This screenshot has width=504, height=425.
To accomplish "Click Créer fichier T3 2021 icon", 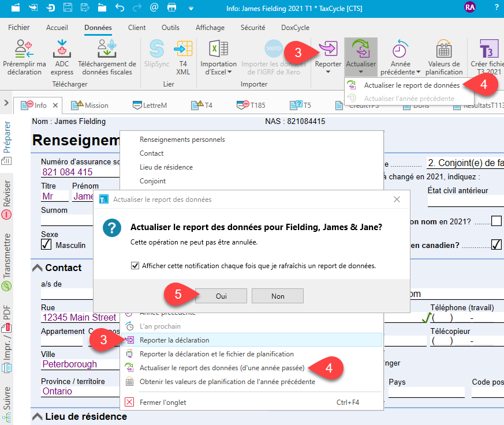I will pyautogui.click(x=488, y=49).
